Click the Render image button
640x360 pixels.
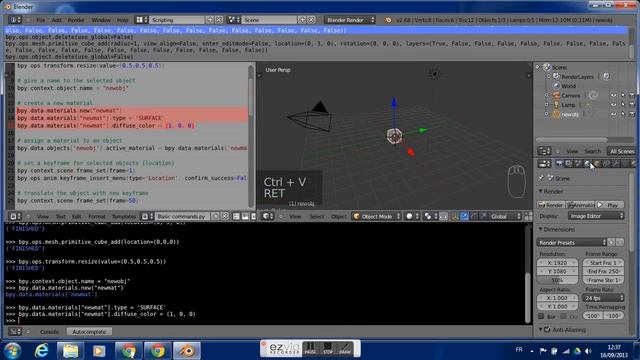[x=551, y=205]
